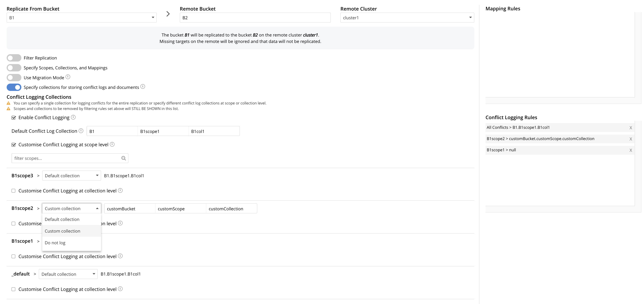The height and width of the screenshot is (304, 644).
Task: Uncheck Enable Conflict Logging checkbox
Action: tap(14, 118)
